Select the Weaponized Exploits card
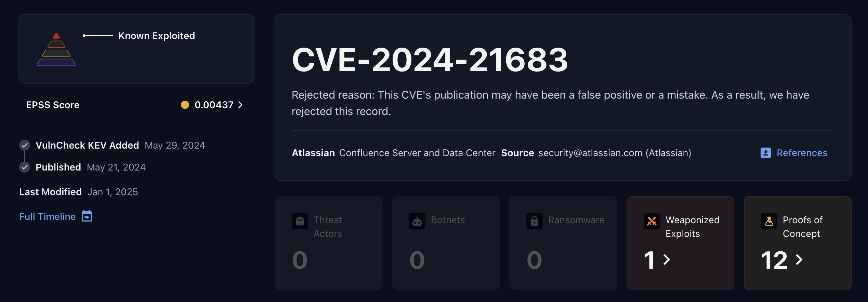Screen dimensions: 868x302 click(680, 243)
